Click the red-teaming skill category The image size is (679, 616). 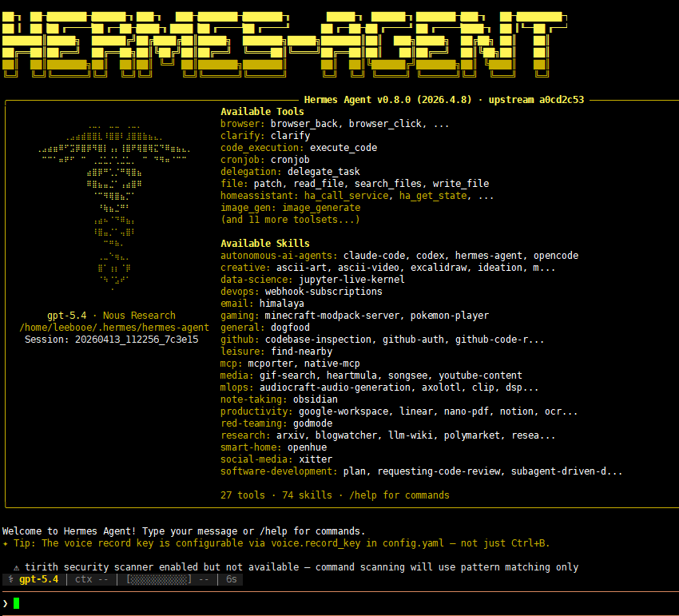click(242, 423)
